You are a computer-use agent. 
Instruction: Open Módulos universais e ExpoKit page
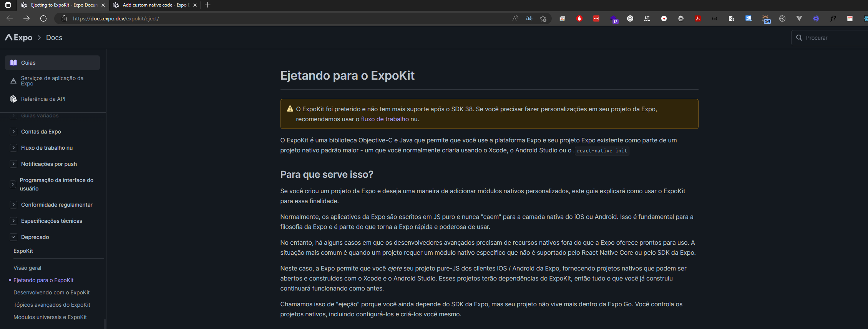pos(50,317)
